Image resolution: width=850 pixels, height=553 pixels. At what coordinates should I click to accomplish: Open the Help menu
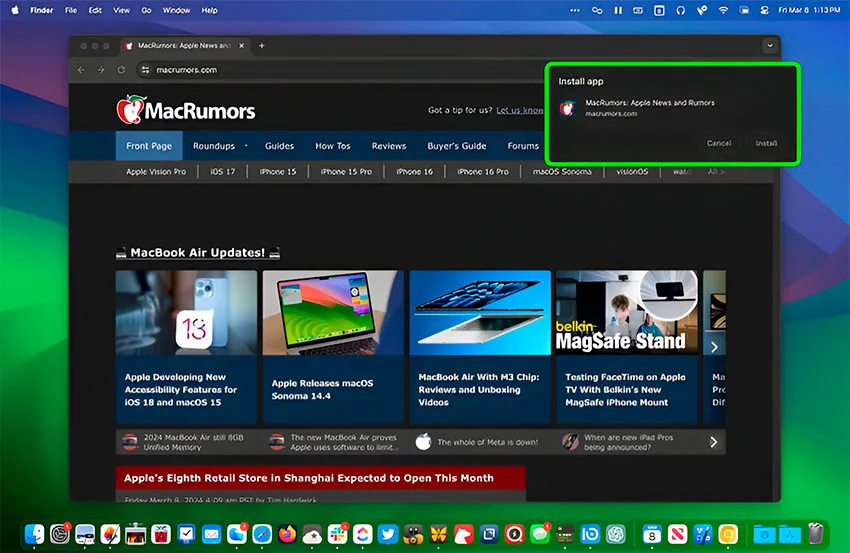[210, 10]
